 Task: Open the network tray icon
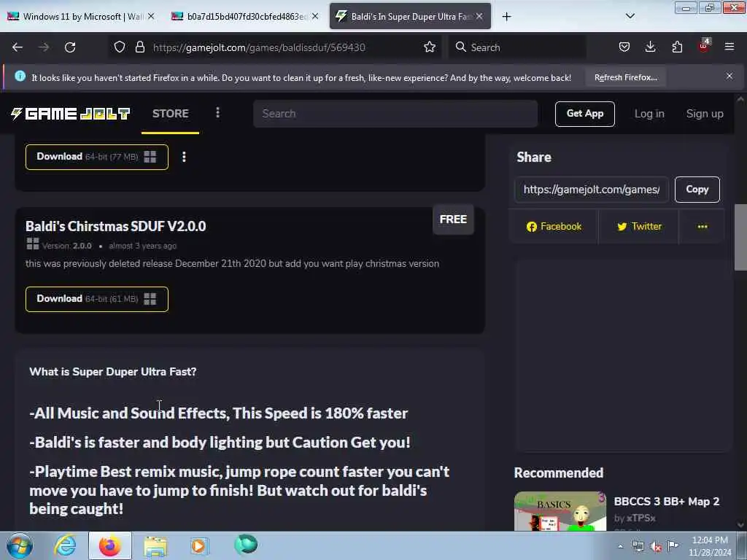(x=638, y=547)
